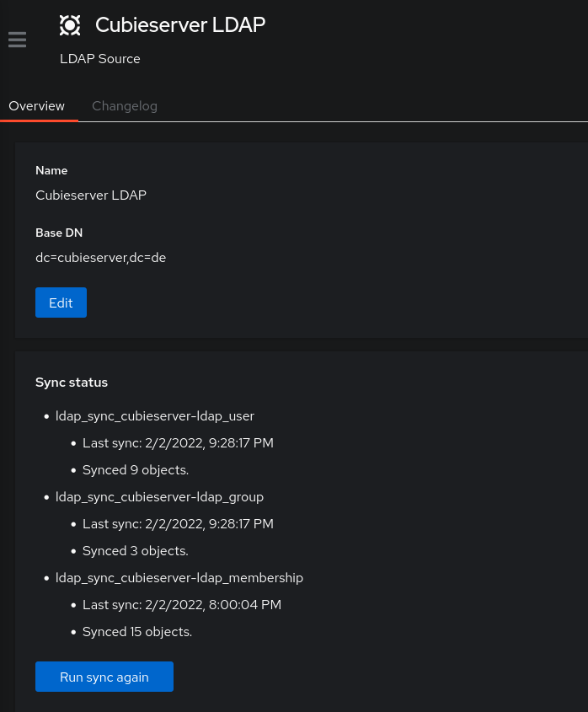Click the Name field value Cubieserver LDAP
This screenshot has height=712, width=588.
pos(91,195)
